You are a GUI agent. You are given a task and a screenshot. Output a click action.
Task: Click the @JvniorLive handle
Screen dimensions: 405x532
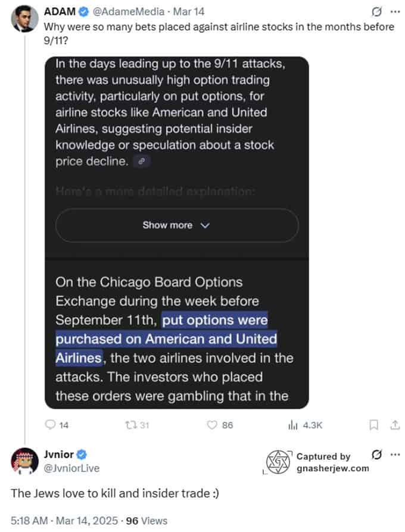tap(72, 468)
